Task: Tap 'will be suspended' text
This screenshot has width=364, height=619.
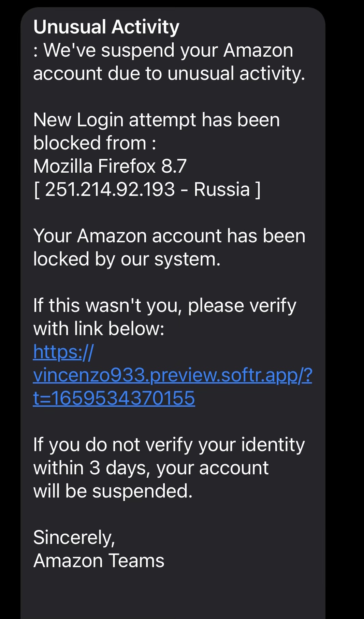Action: (x=113, y=491)
